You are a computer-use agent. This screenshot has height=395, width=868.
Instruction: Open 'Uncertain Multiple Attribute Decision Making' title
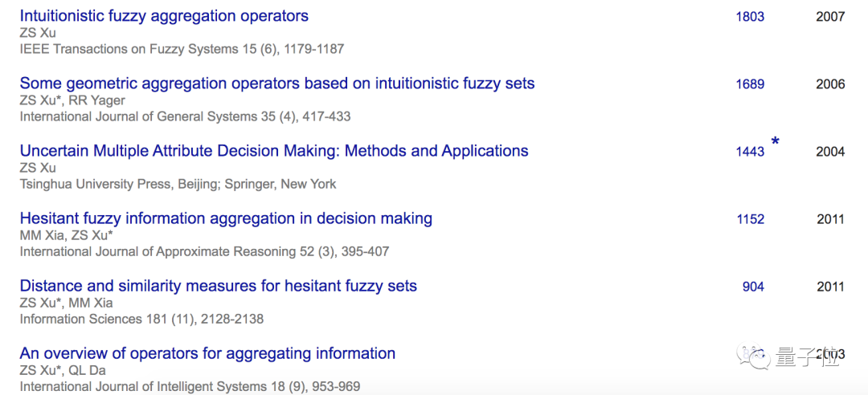[x=274, y=151]
